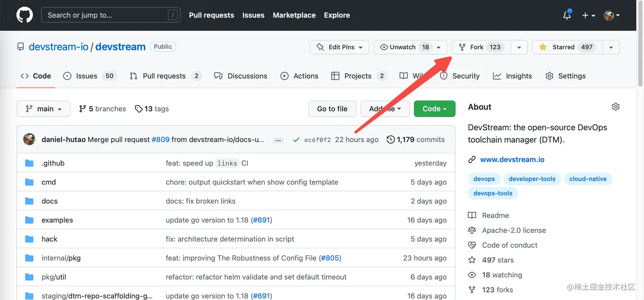Screen dimensions: 644x300
Task: View the 13 tags link
Action: 152,109
